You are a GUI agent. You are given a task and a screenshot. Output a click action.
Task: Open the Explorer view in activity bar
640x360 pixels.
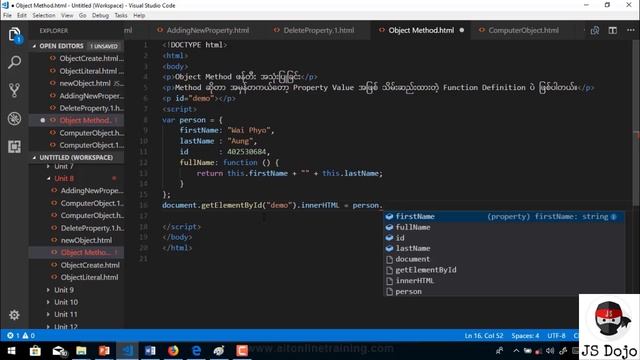(14, 35)
